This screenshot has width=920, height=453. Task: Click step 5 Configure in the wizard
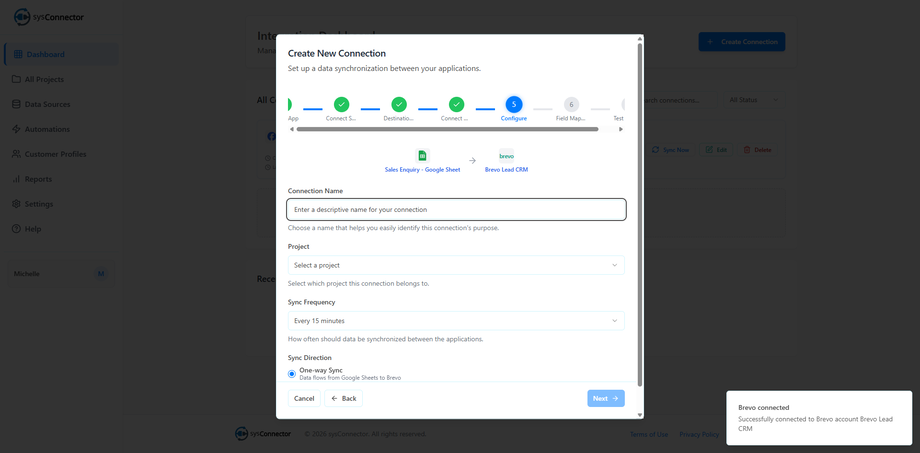pos(513,109)
